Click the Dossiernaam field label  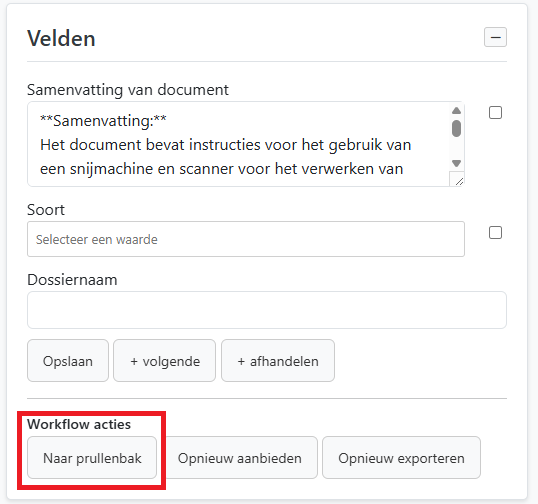pos(72,280)
